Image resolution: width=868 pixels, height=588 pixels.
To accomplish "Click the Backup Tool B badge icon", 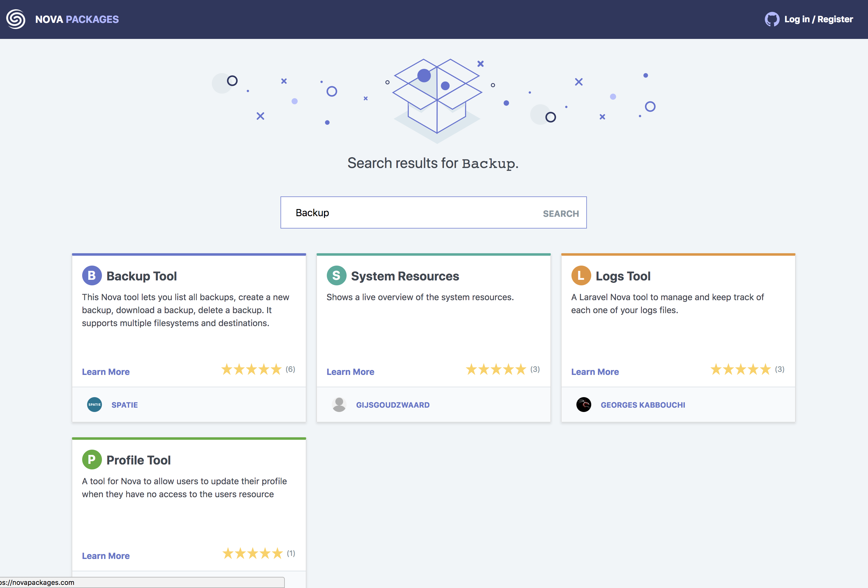I will pos(92,275).
